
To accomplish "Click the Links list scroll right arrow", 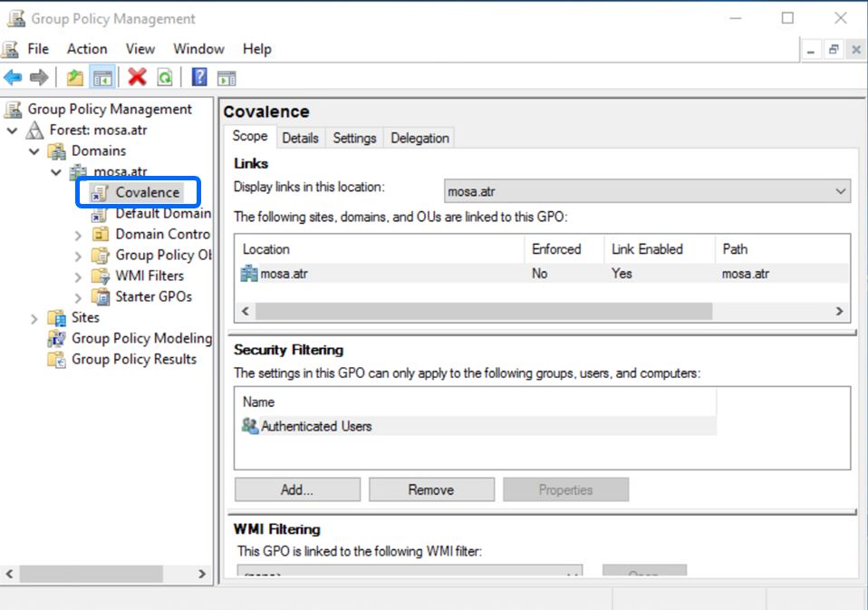I will pyautogui.click(x=839, y=311).
